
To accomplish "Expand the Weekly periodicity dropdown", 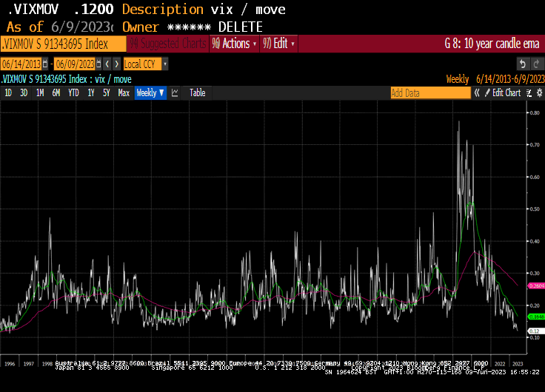I will point(150,93).
